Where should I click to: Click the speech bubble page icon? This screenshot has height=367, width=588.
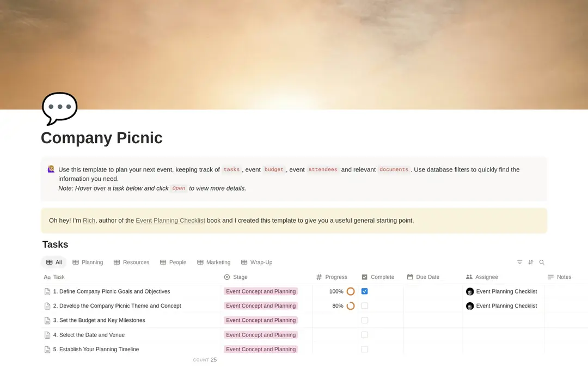(60, 108)
